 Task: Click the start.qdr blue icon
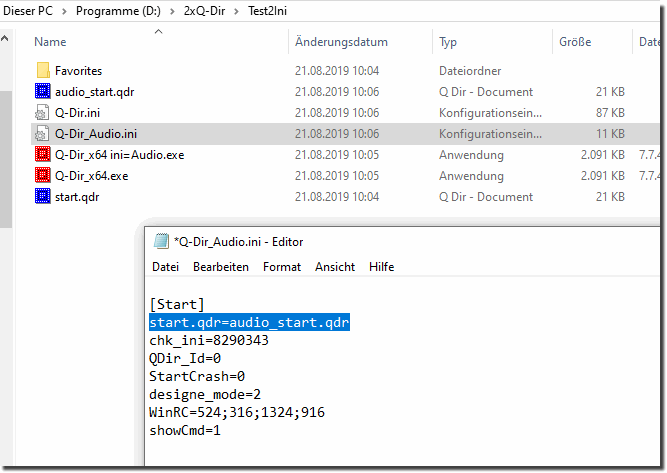(43, 197)
